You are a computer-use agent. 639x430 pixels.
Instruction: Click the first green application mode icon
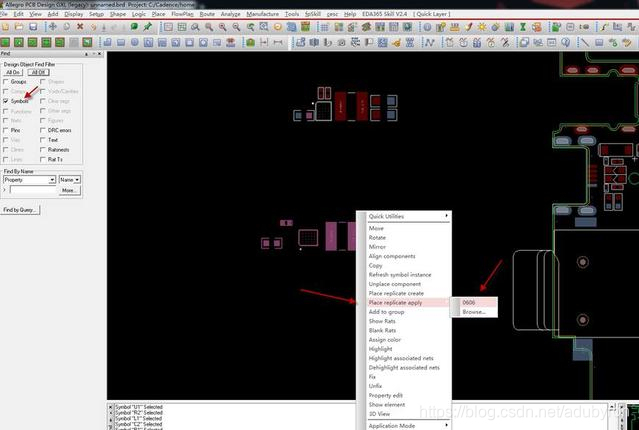(x=5, y=42)
